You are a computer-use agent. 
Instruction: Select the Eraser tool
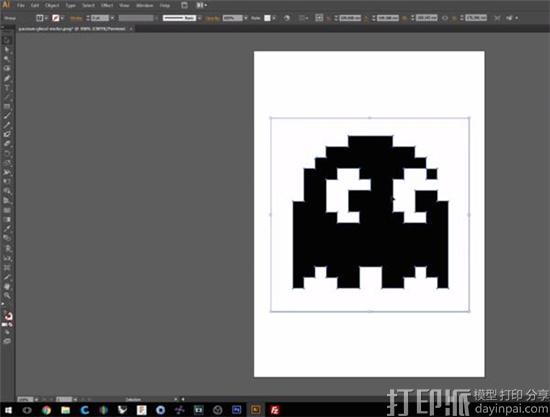[x=7, y=144]
